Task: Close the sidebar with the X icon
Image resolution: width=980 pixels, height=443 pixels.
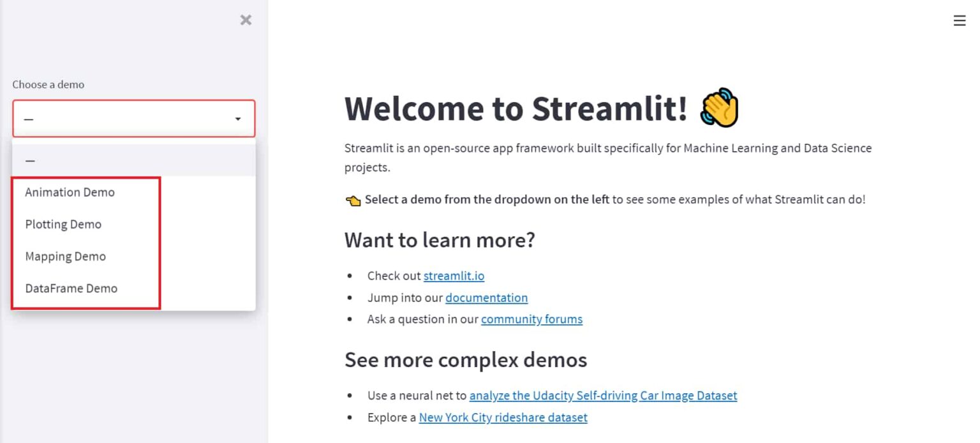Action: tap(246, 20)
